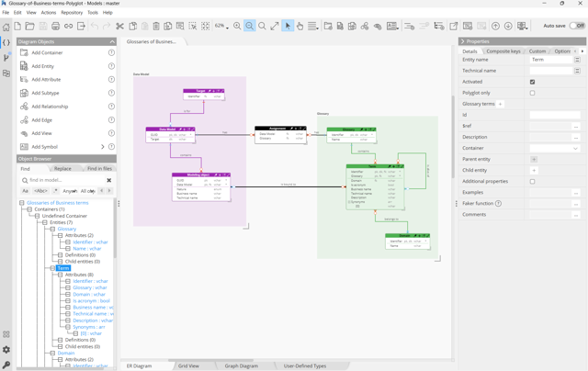Create a new model file
The width and height of the screenshot is (588, 371).
17,26
